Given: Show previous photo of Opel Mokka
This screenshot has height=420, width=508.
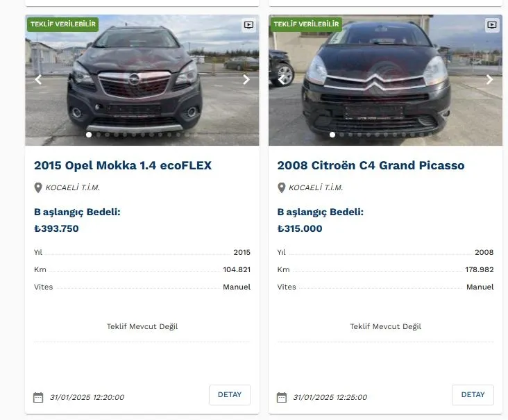Looking at the screenshot, I should coord(38,80).
